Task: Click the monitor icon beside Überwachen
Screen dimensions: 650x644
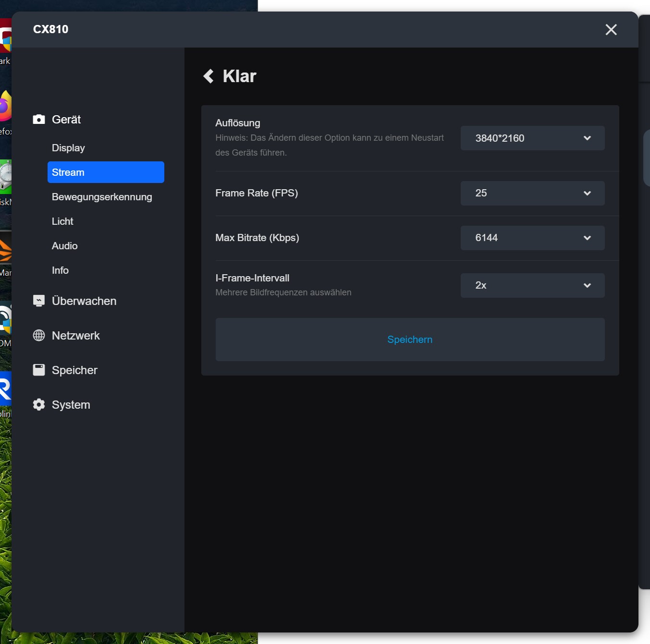Action: click(x=39, y=301)
